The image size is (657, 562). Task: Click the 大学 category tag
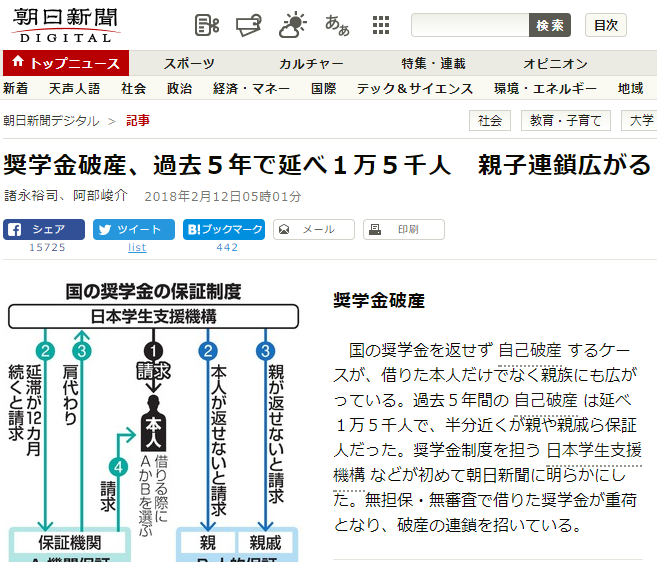pos(641,121)
